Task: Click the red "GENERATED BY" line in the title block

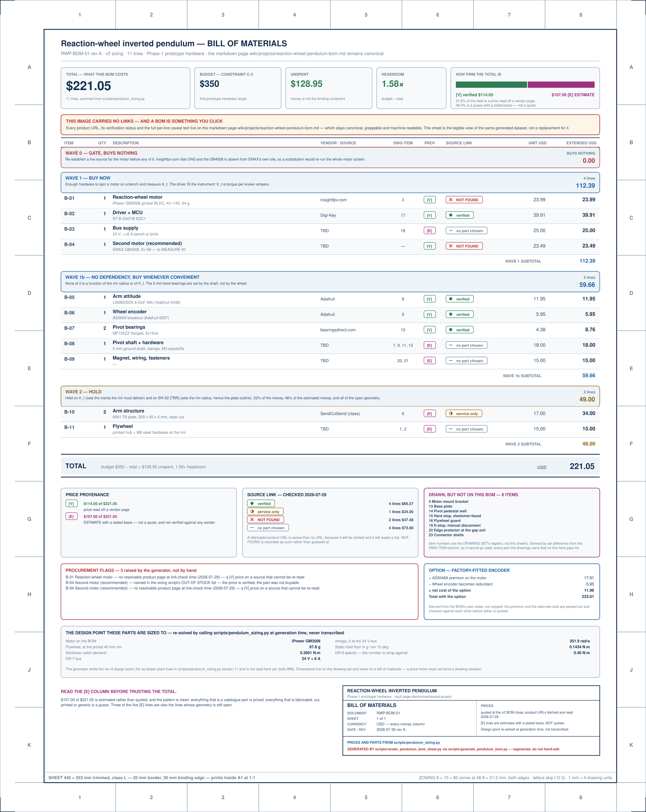Action: [x=453, y=749]
